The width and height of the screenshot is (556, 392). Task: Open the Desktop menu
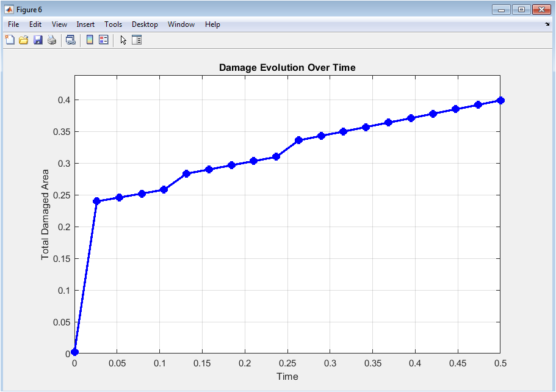(145, 24)
